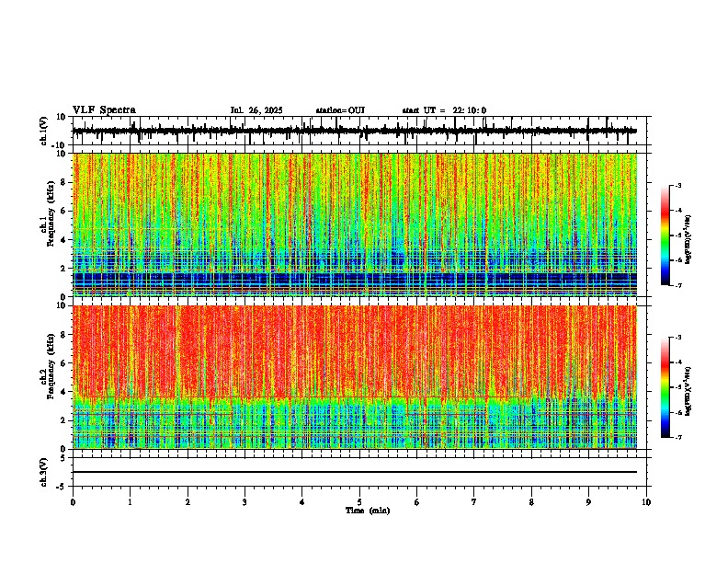Click the '-3' tick on ch.1 color bar

(677, 185)
